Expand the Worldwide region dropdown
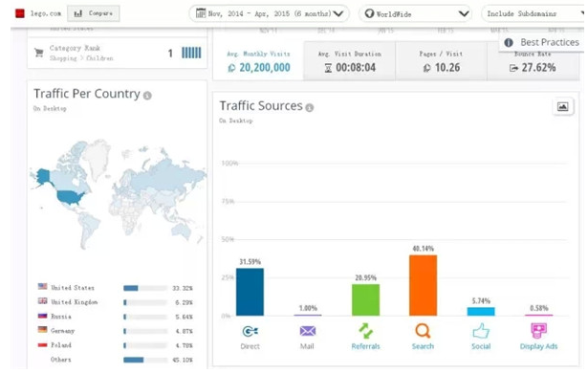 coord(415,14)
